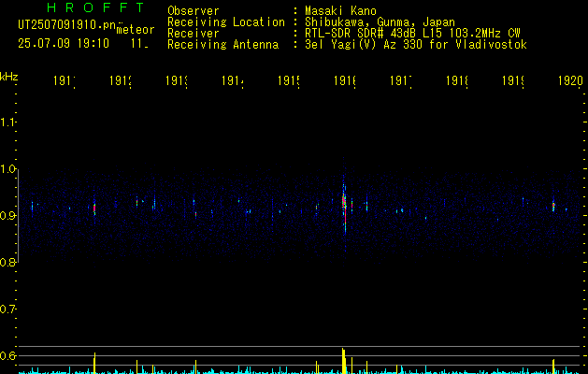Click the 0.6 frequency axis label
This screenshot has width=588, height=374.
point(7,355)
